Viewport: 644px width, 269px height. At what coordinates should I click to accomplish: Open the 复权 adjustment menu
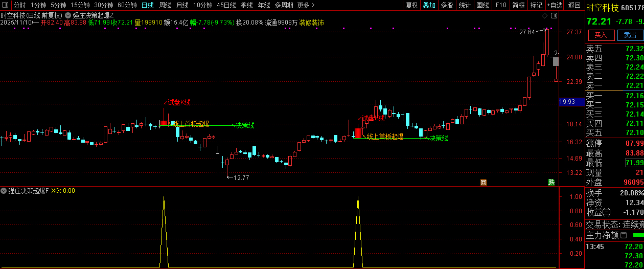pyautogui.click(x=411, y=5)
